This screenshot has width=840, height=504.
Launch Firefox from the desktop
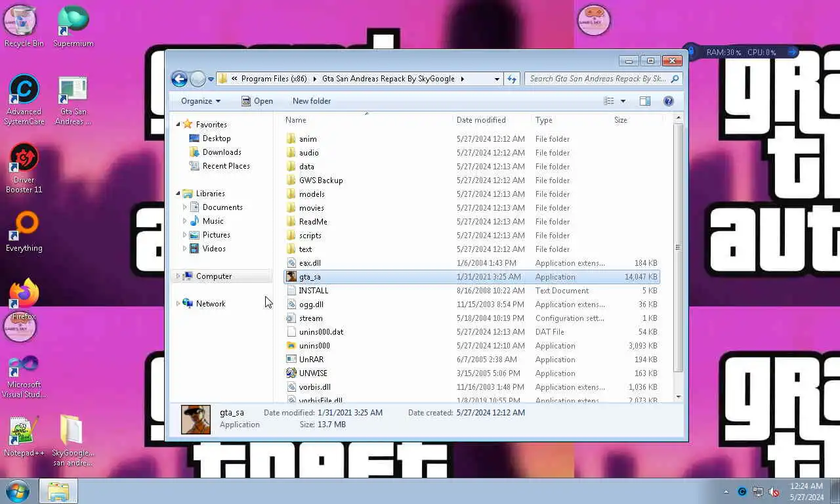point(24,300)
